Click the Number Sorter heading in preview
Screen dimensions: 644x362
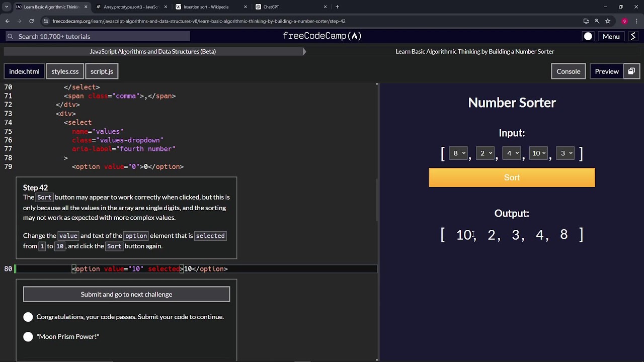(512, 103)
